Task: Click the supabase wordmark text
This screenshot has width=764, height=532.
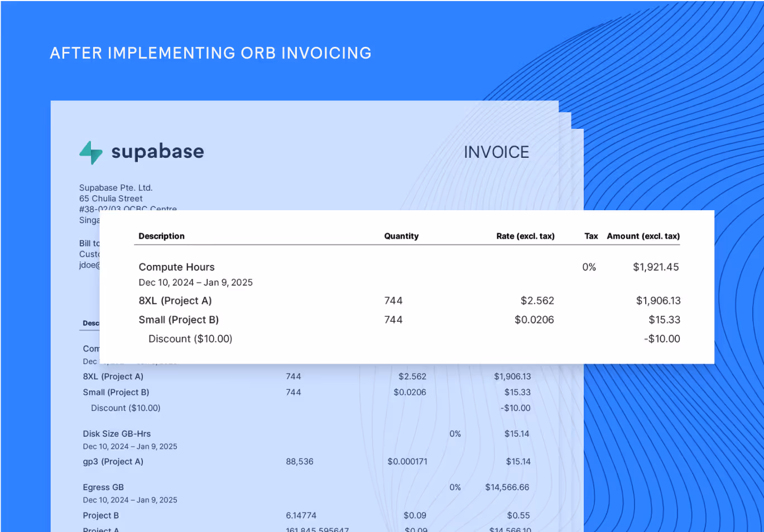Action: tap(158, 152)
